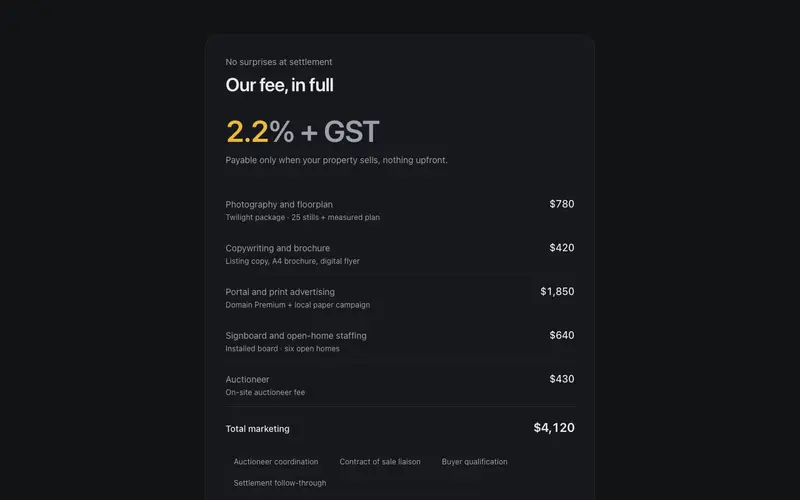Screen dimensions: 800x500
Task: Click the $640 signboard amount
Action: pyautogui.click(x=562, y=335)
